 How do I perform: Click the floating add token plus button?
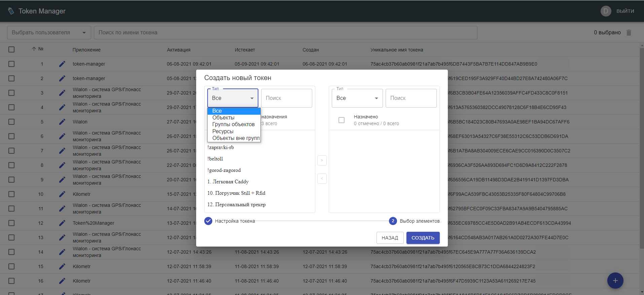pyautogui.click(x=615, y=281)
